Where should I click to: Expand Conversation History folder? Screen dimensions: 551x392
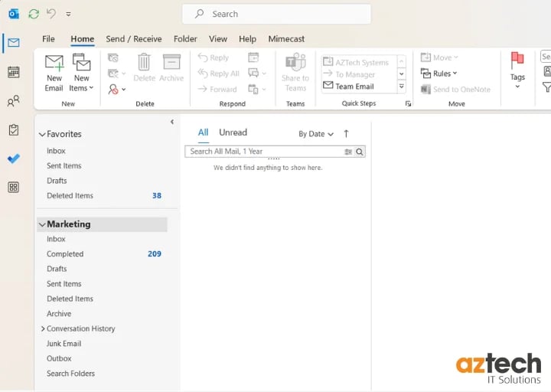pyautogui.click(x=43, y=328)
